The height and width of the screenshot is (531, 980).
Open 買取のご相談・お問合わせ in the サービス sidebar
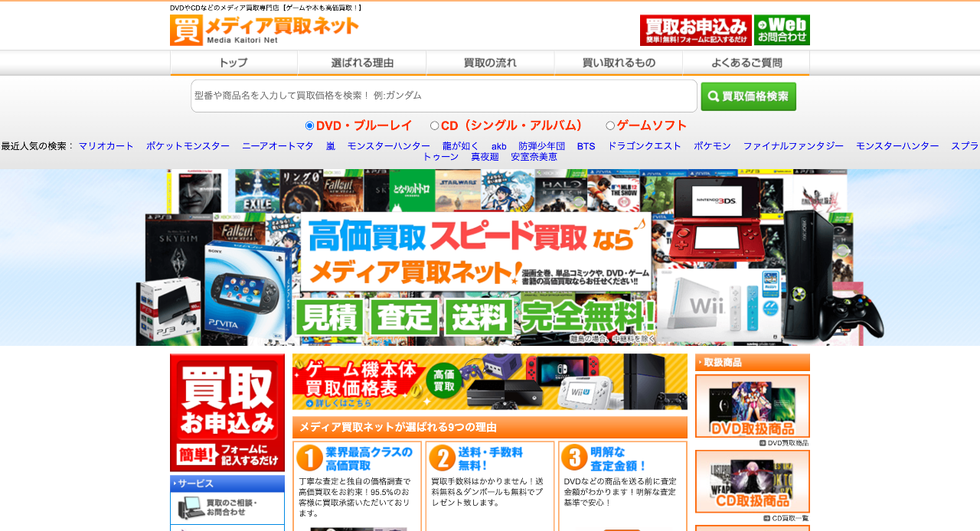(x=227, y=508)
